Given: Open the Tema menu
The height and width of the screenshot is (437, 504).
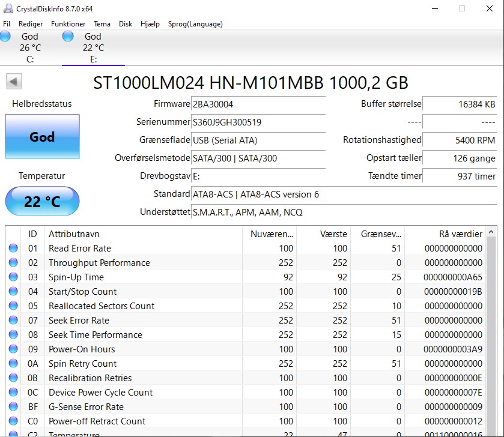Looking at the screenshot, I should (102, 24).
